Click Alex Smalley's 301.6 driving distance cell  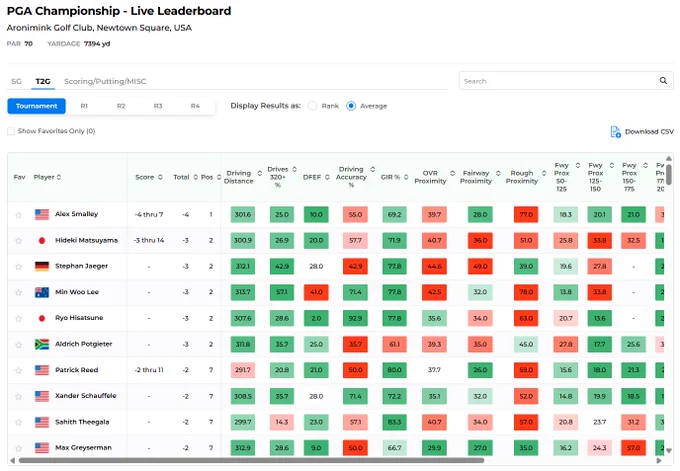(x=242, y=214)
